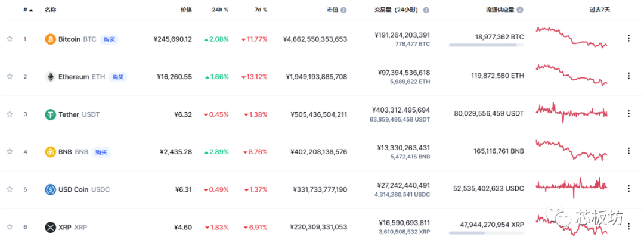Toggle the watchlist star for Tether
This screenshot has height=246, width=644.
(x=10, y=114)
